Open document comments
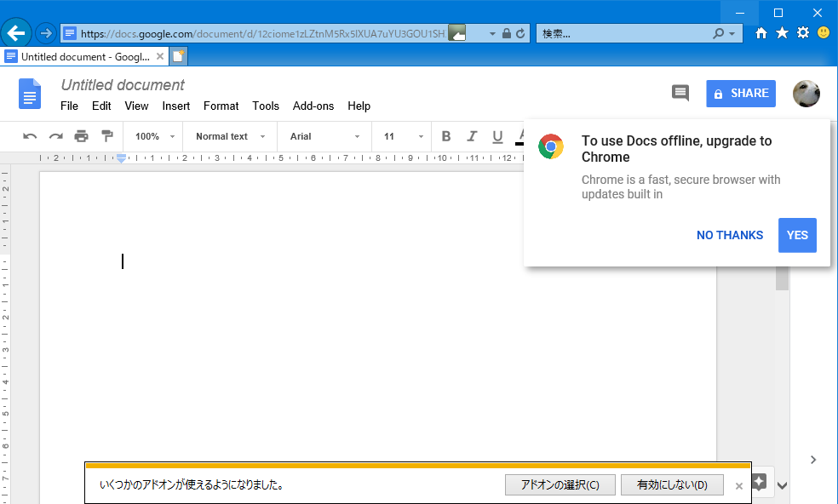Image resolution: width=838 pixels, height=504 pixels. coord(680,94)
